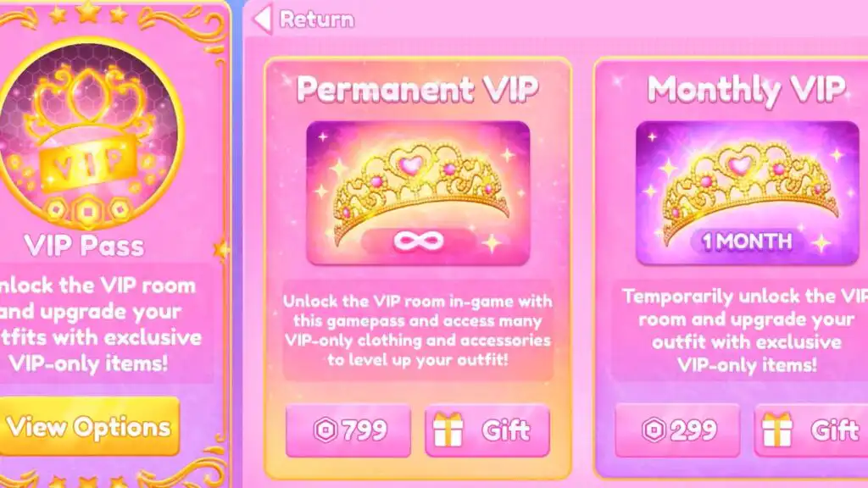
Task: Select the Permanent VIP heading
Action: click(x=418, y=88)
